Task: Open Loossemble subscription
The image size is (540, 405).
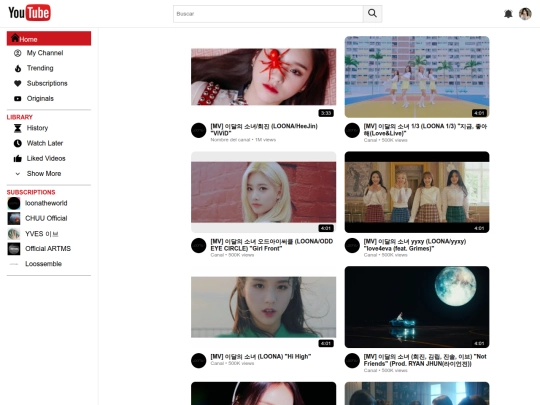Action: [43, 264]
